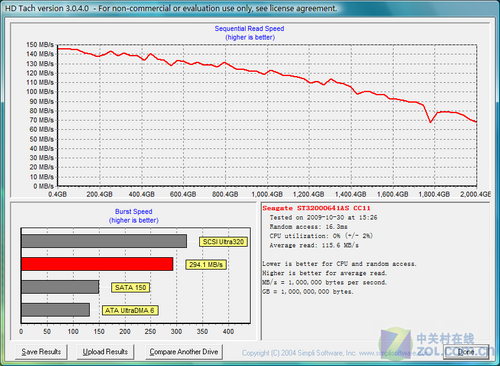This screenshot has width=500, height=366.
Task: Click the HD Tach version title bar text
Action: point(171,8)
